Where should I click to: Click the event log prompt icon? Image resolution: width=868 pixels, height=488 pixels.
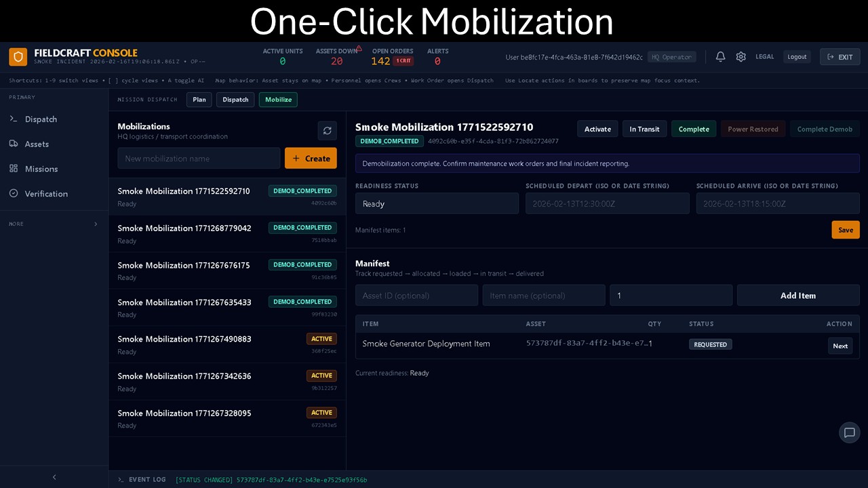121,480
